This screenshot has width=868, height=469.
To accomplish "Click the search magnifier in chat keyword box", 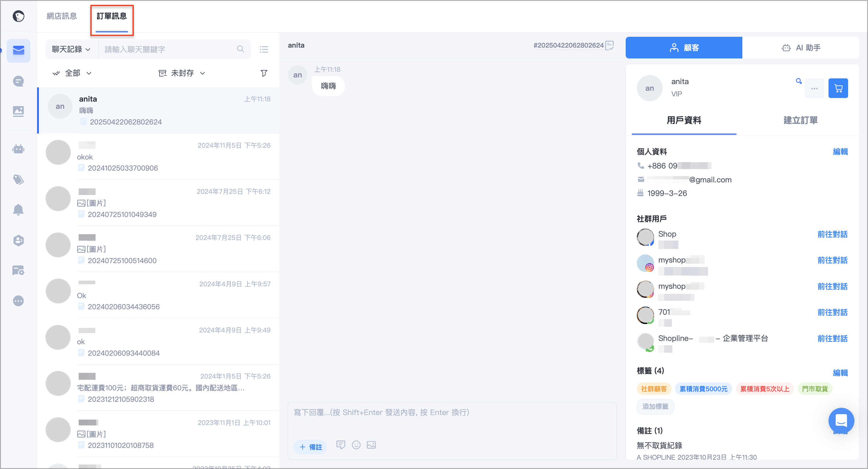I will (241, 49).
